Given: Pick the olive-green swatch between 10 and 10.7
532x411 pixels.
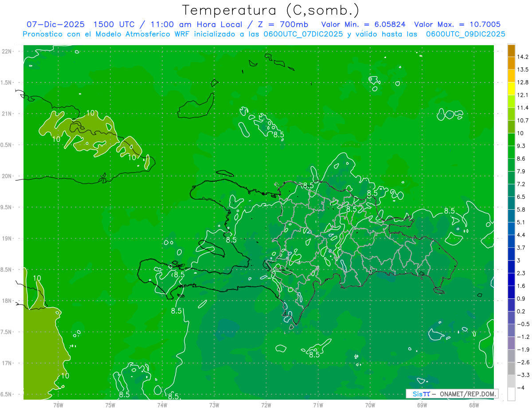Looking at the screenshot, I should tap(511, 127).
